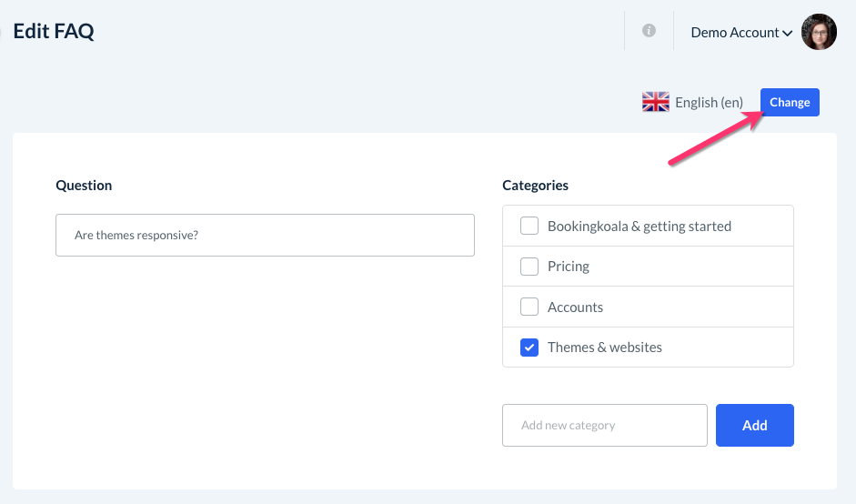
Task: Click the Pricing category label text
Action: (569, 267)
